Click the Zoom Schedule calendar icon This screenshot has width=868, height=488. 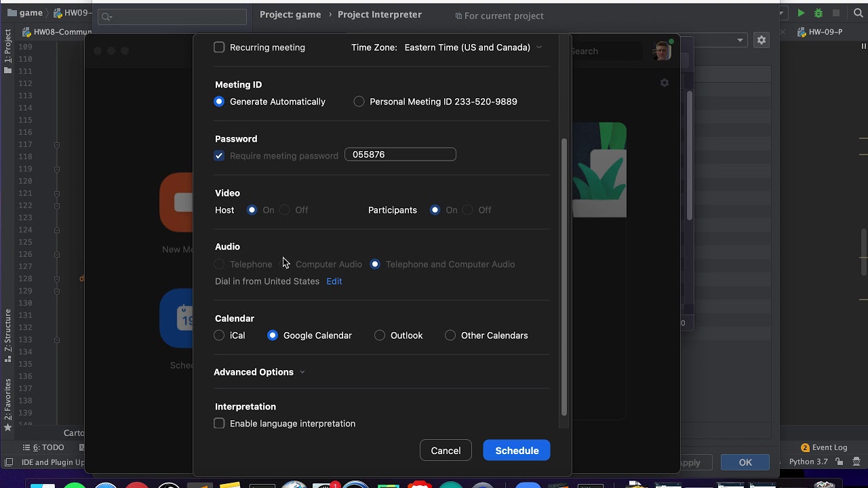click(x=178, y=318)
